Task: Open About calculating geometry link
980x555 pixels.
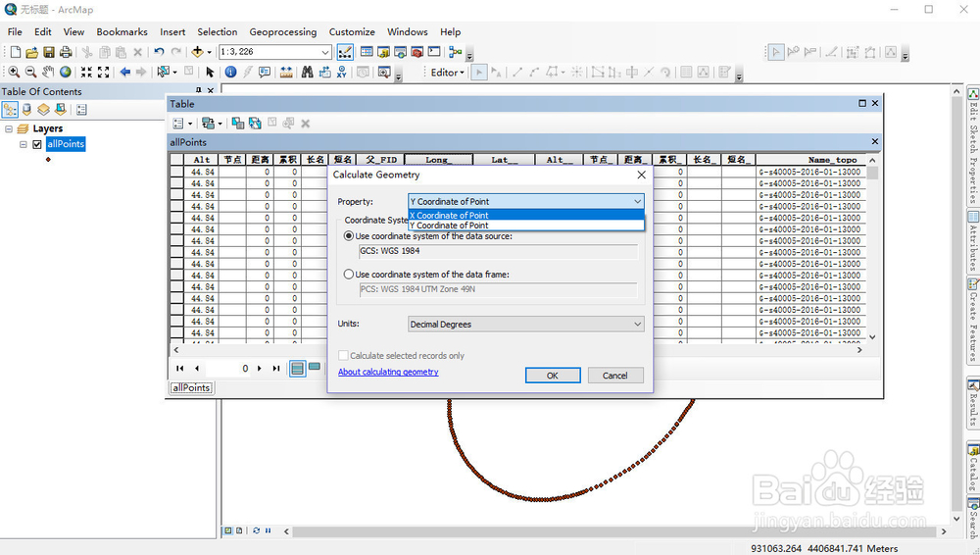Action: [388, 372]
